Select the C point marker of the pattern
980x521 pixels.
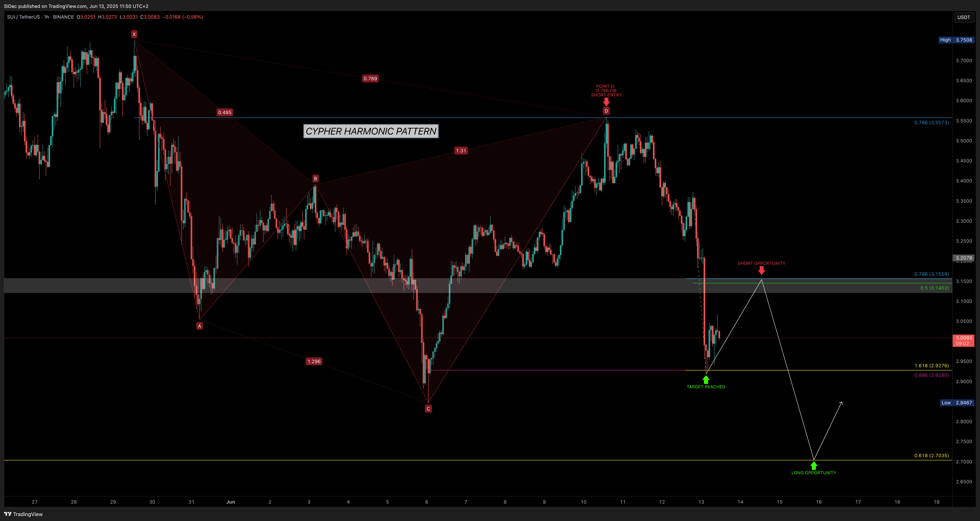[x=428, y=409]
